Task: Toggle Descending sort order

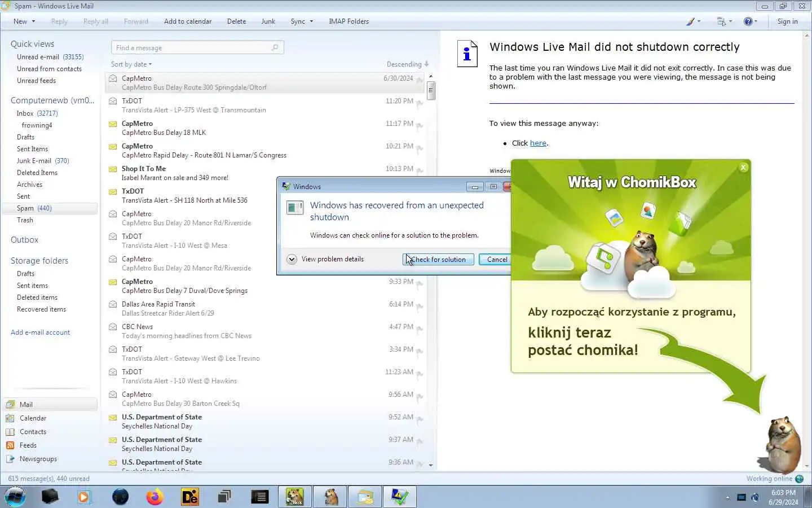Action: [x=408, y=64]
